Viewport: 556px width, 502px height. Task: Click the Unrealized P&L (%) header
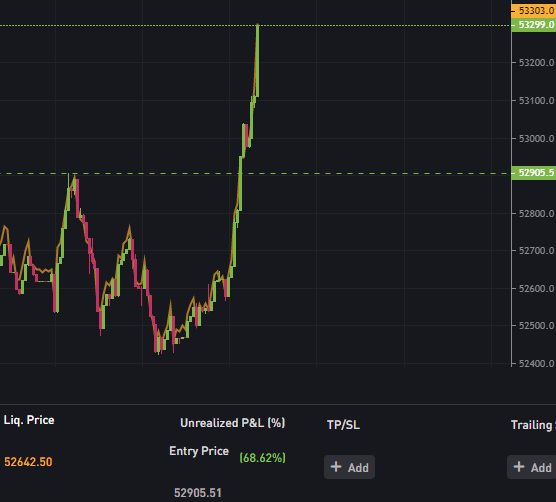pos(233,423)
